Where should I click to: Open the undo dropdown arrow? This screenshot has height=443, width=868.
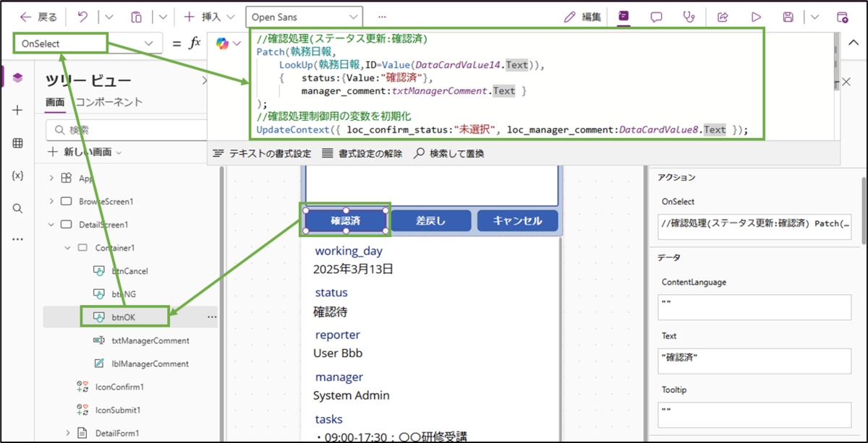[x=109, y=17]
